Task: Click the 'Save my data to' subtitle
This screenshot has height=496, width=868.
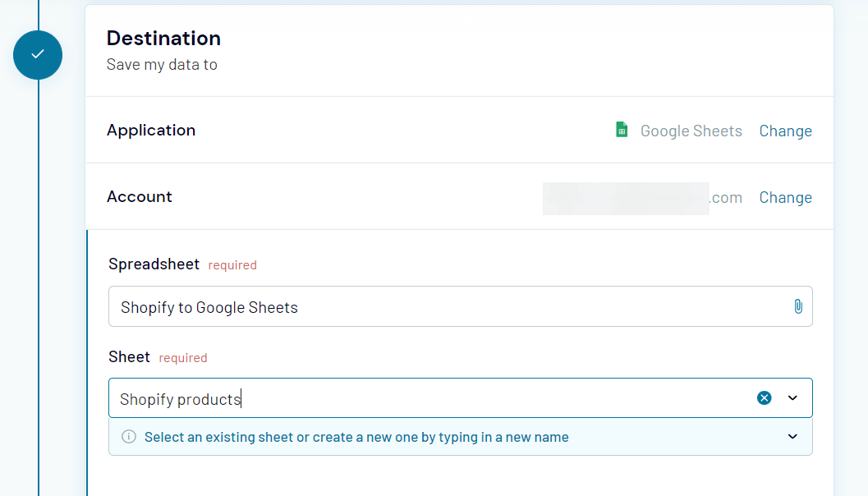Action: point(161,64)
